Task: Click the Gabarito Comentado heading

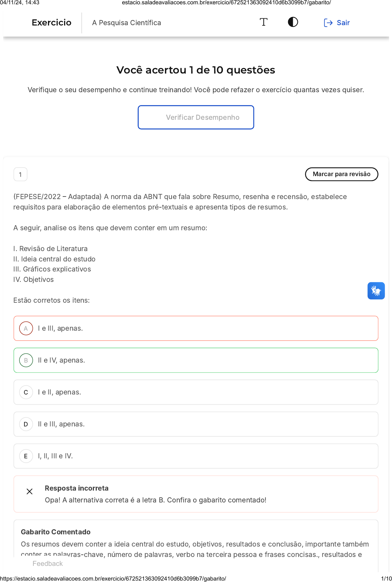Action: [x=56, y=532]
